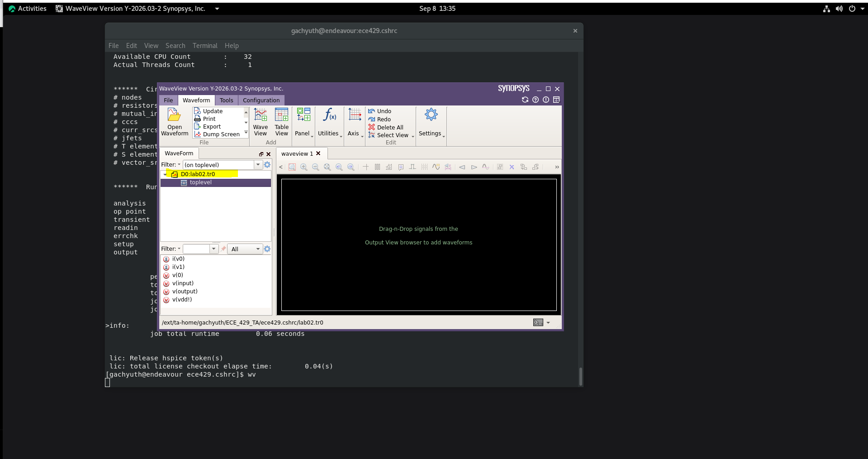Click the collapse '<' arrow beside waveview toolbar
Image resolution: width=868 pixels, height=459 pixels.
(281, 167)
